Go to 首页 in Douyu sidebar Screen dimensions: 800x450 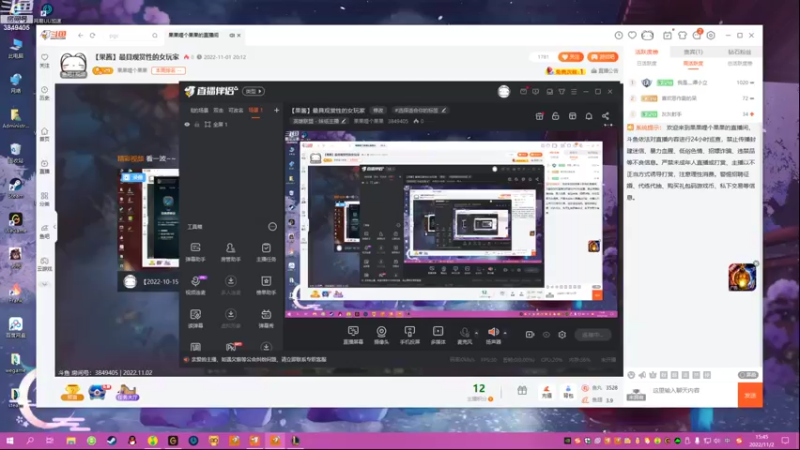pos(44,134)
